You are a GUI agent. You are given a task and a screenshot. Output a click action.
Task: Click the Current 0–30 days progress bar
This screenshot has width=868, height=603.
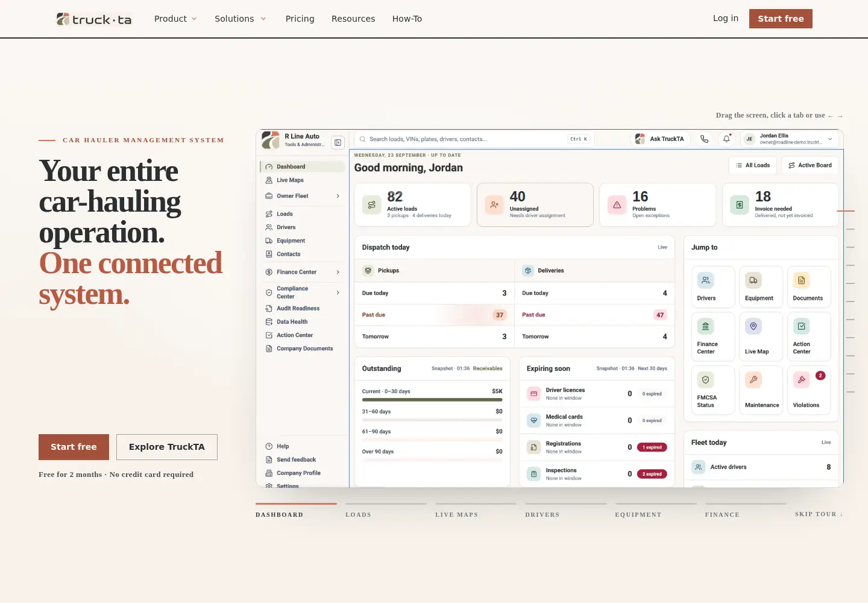[x=432, y=399]
